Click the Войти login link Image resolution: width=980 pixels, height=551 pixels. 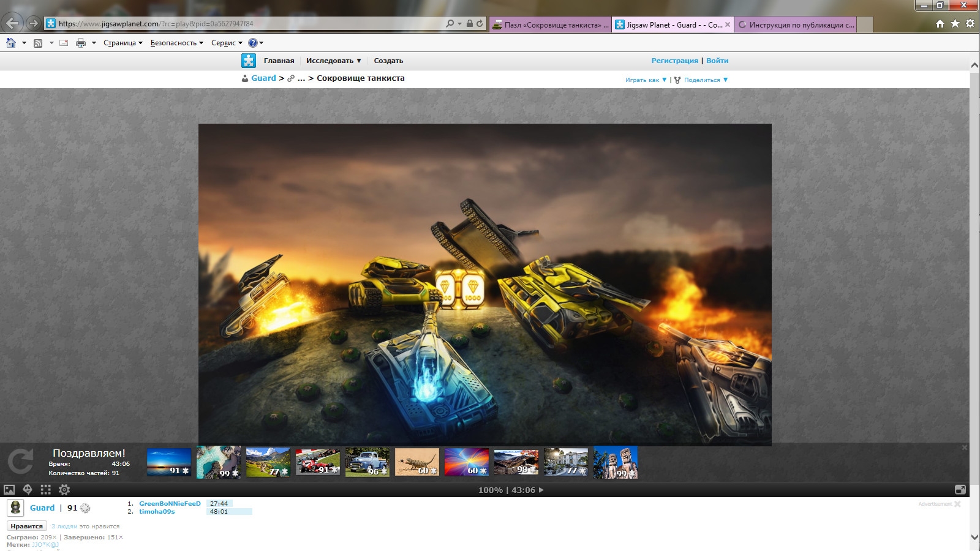pyautogui.click(x=717, y=61)
